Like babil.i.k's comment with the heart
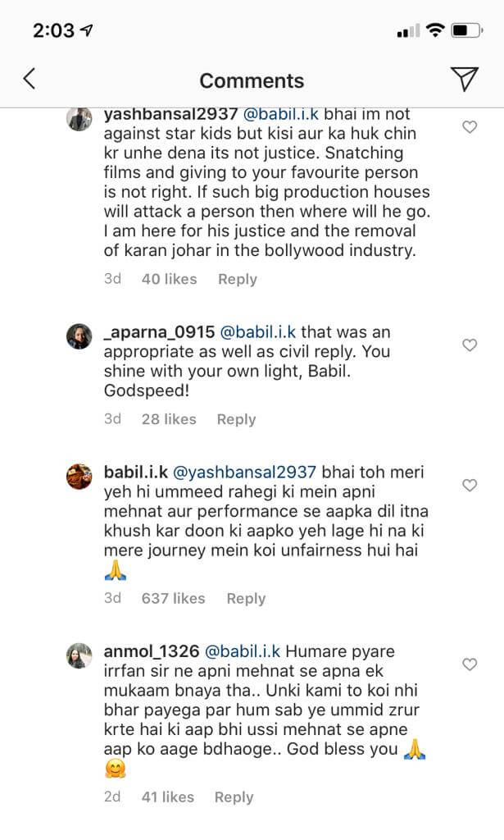This screenshot has height=840, width=504. click(470, 486)
